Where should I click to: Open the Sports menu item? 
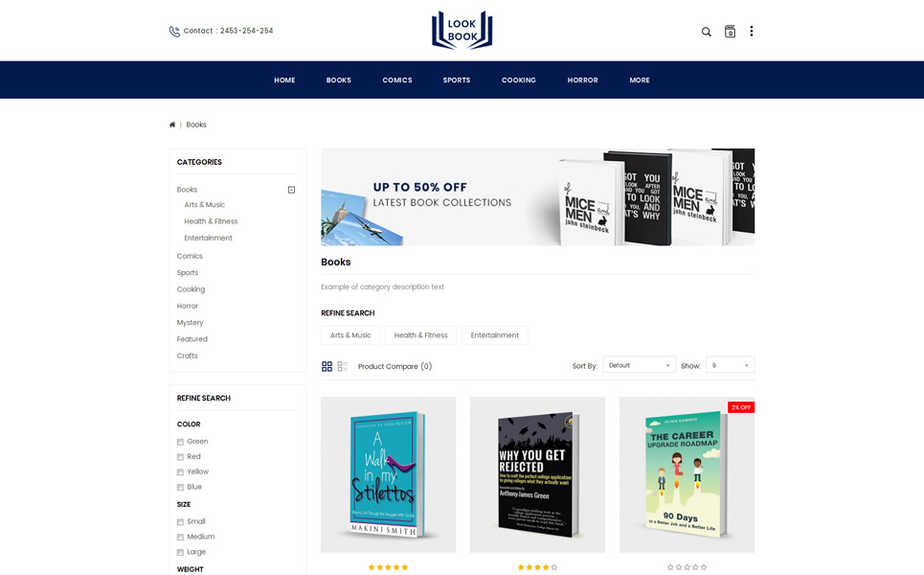pos(457,80)
